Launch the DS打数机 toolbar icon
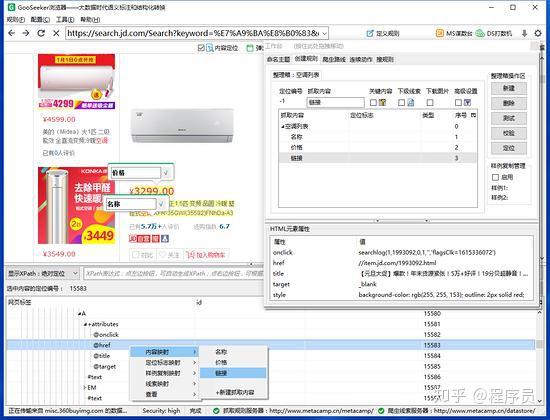The width and height of the screenshot is (550, 420). point(494,33)
